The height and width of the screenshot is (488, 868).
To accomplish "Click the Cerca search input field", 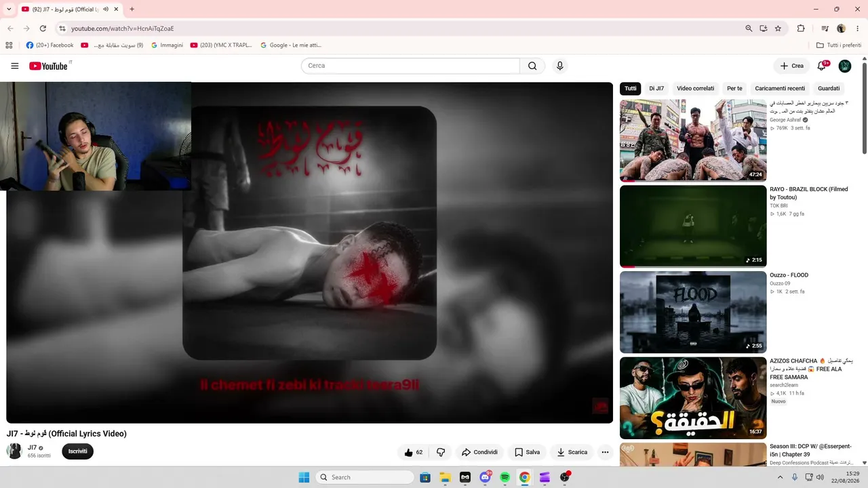I will pyautogui.click(x=410, y=66).
